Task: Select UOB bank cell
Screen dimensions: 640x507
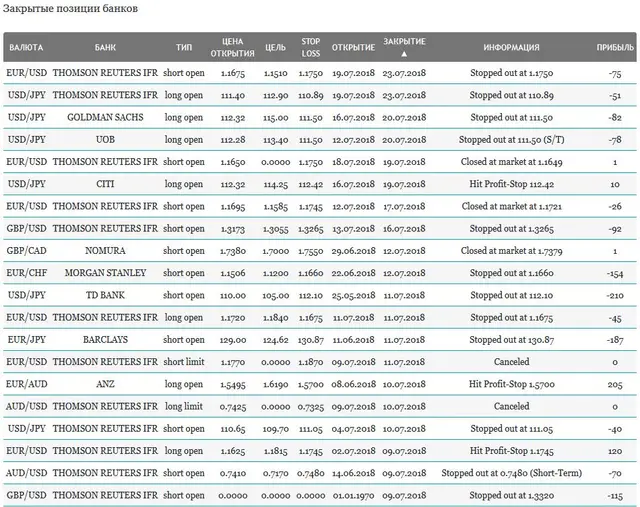Action: coord(105,140)
